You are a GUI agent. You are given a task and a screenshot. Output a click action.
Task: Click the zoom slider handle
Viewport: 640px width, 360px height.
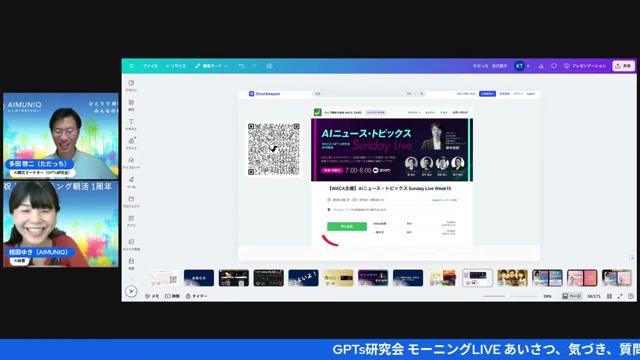(507, 296)
